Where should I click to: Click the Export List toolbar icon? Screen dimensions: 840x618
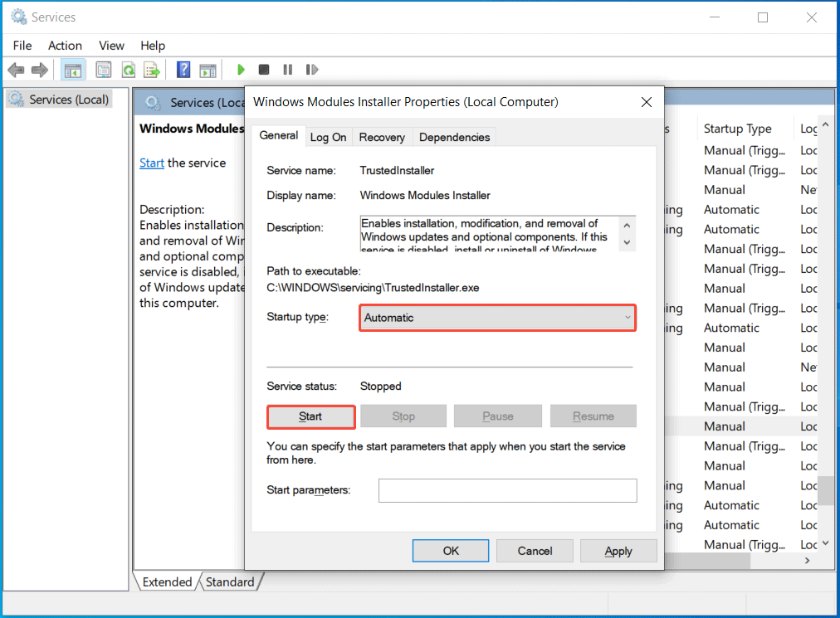tap(152, 69)
